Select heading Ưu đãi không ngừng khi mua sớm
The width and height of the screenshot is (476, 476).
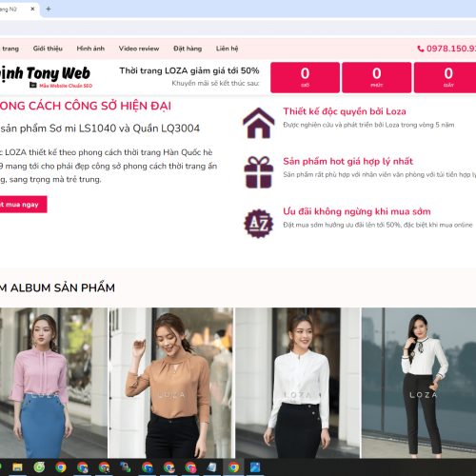click(x=357, y=211)
